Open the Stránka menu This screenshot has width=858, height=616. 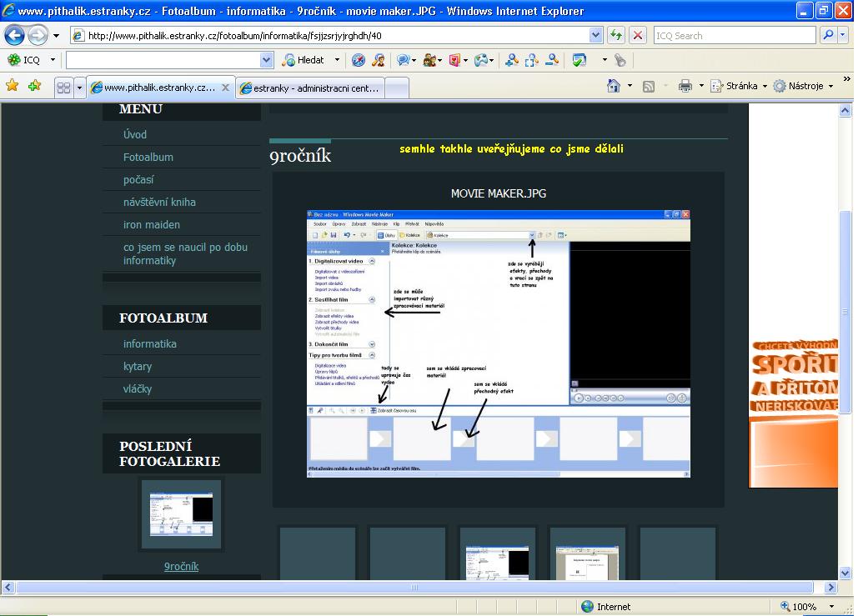pyautogui.click(x=739, y=86)
